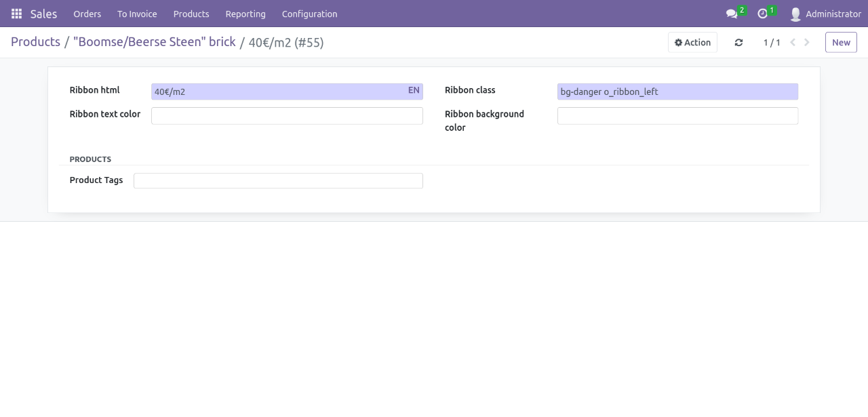Image resolution: width=868 pixels, height=417 pixels.
Task: Click the Administrator avatar icon
Action: click(x=795, y=14)
